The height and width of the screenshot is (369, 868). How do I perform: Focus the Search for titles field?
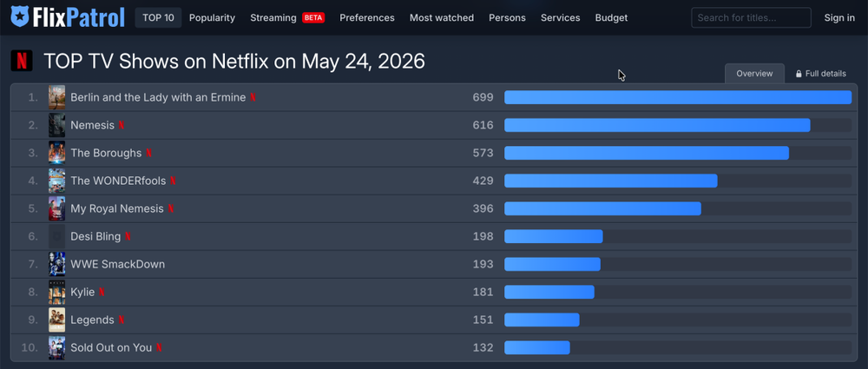coord(751,17)
